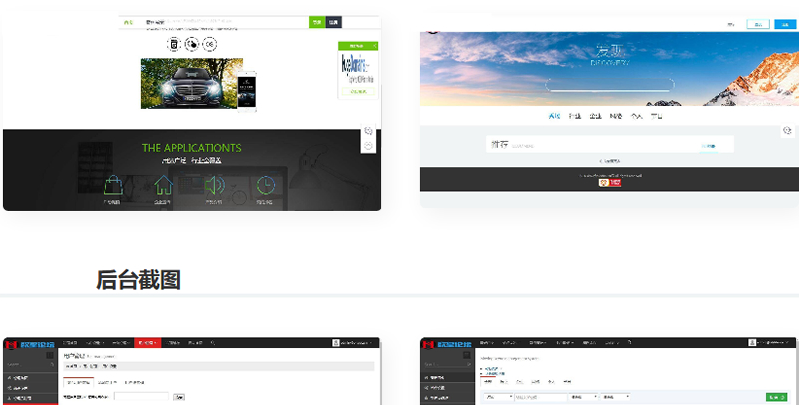
Task: Click the first round badge icon above car banner
Action: tap(173, 44)
